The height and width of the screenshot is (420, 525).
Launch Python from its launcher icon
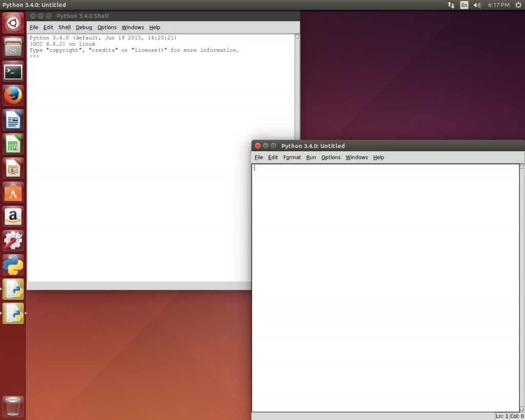point(13,265)
